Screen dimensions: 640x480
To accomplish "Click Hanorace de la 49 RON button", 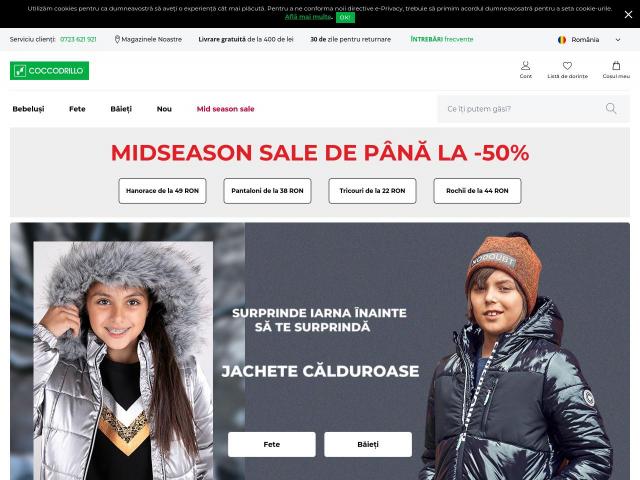I will (x=162, y=191).
